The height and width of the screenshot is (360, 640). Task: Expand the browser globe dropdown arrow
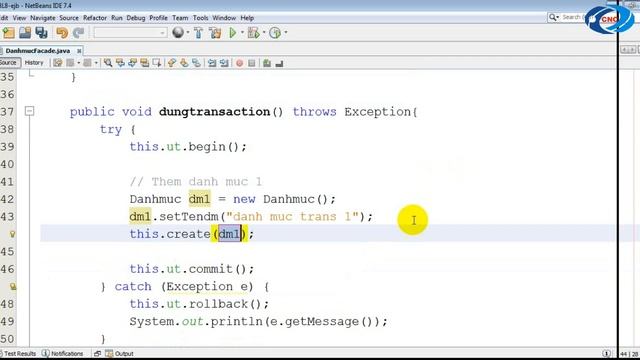pos(188,33)
